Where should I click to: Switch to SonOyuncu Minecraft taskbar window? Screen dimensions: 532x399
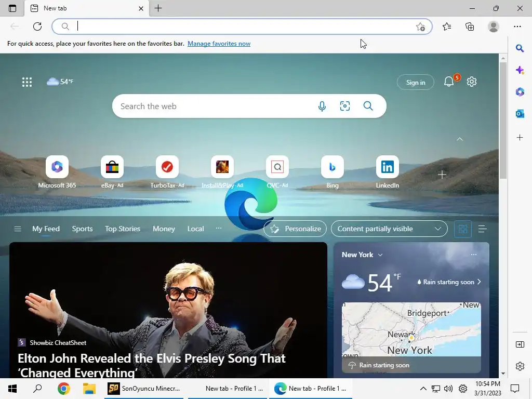tap(144, 389)
